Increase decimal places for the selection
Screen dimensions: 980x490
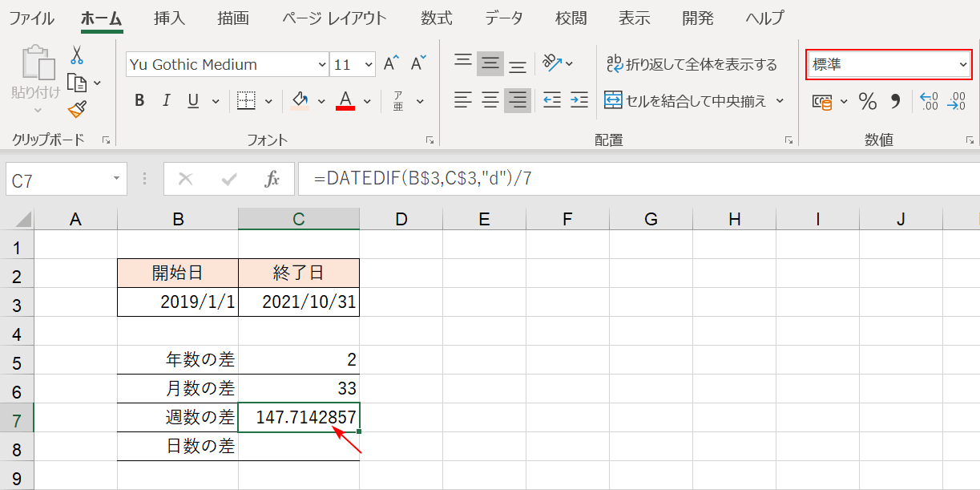click(930, 101)
